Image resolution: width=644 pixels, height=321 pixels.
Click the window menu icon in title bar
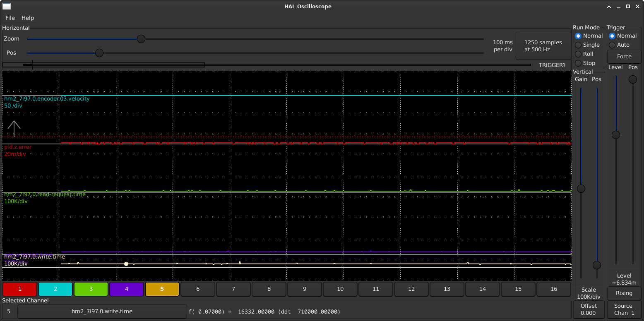pyautogui.click(x=6, y=6)
